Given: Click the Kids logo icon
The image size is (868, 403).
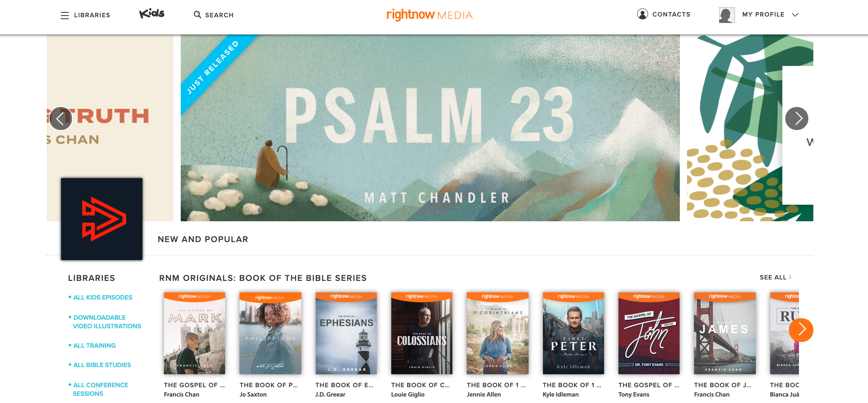Looking at the screenshot, I should (152, 14).
